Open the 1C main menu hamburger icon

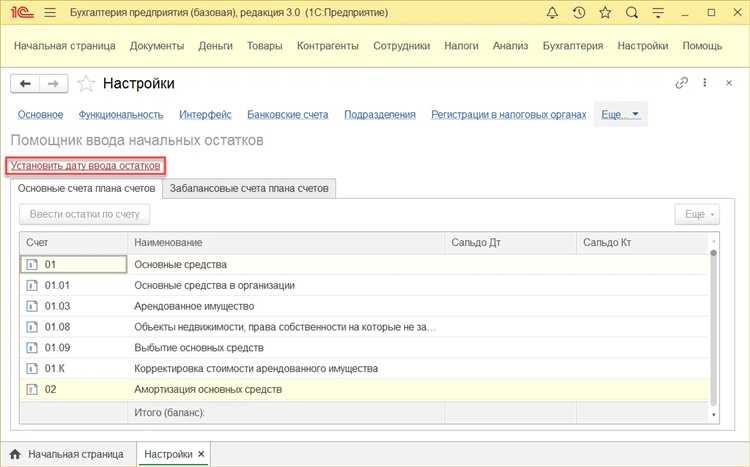click(50, 13)
